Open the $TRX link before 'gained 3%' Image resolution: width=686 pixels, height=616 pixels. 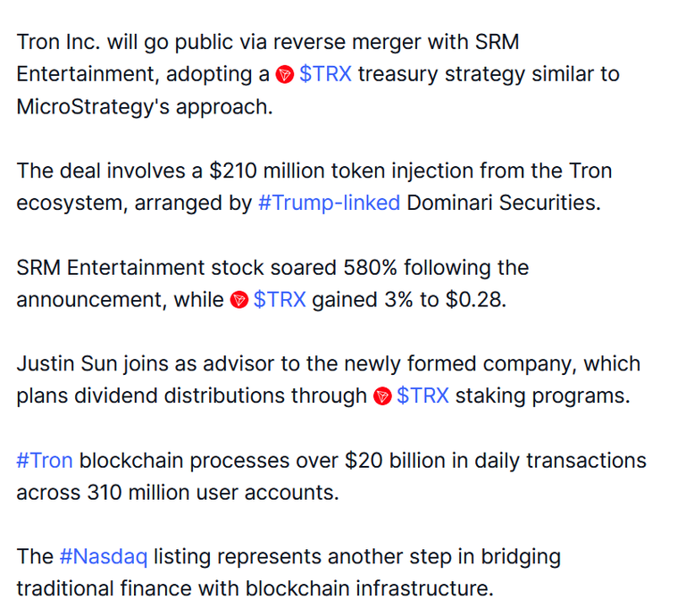[279, 299]
